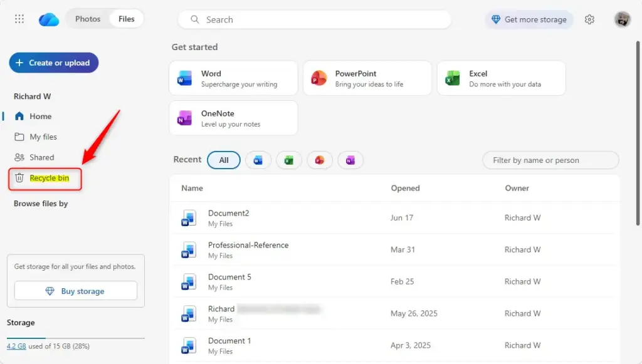Image resolution: width=642 pixels, height=364 pixels.
Task: Click the magnifier icon in Search
Action: (195, 19)
